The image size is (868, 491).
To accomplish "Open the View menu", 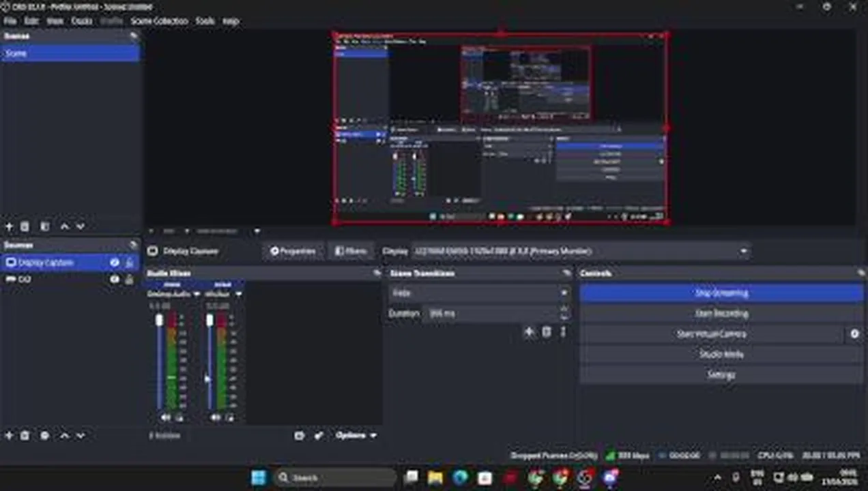I will 55,21.
